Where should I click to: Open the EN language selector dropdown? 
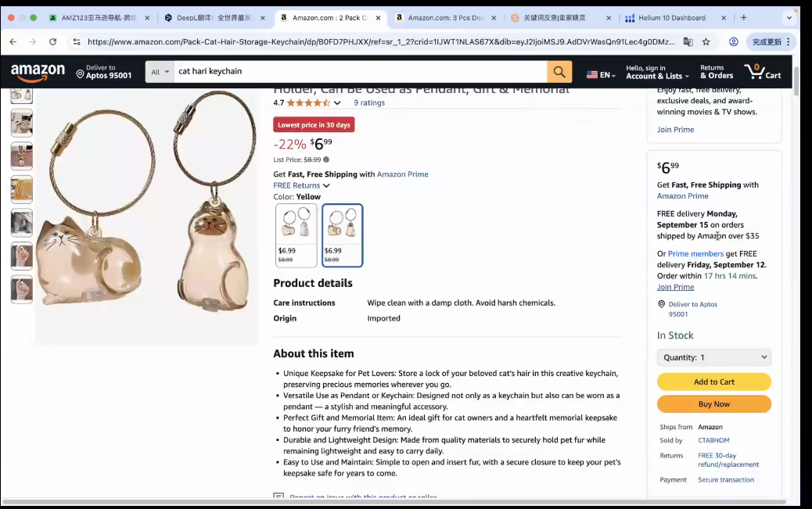pos(601,74)
